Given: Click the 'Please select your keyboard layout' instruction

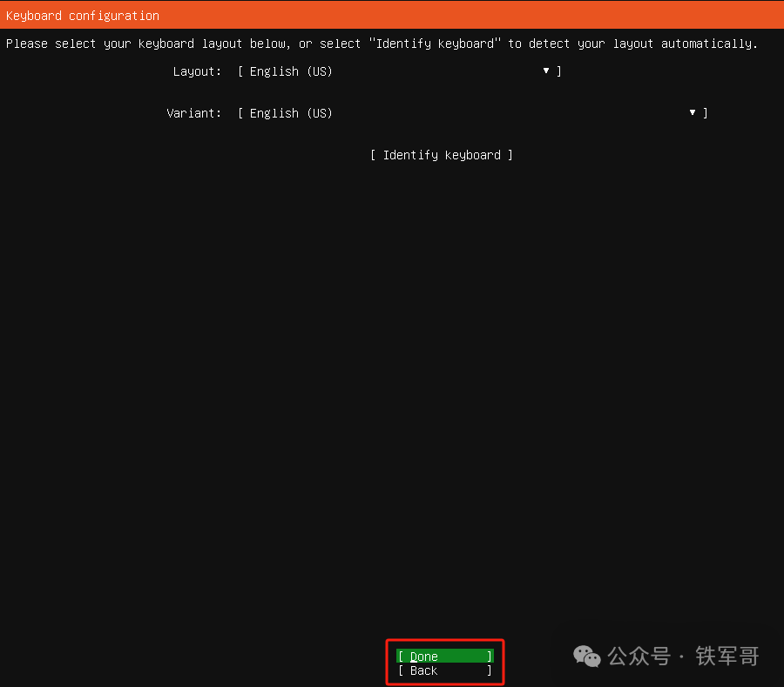Looking at the screenshot, I should pos(382,44).
